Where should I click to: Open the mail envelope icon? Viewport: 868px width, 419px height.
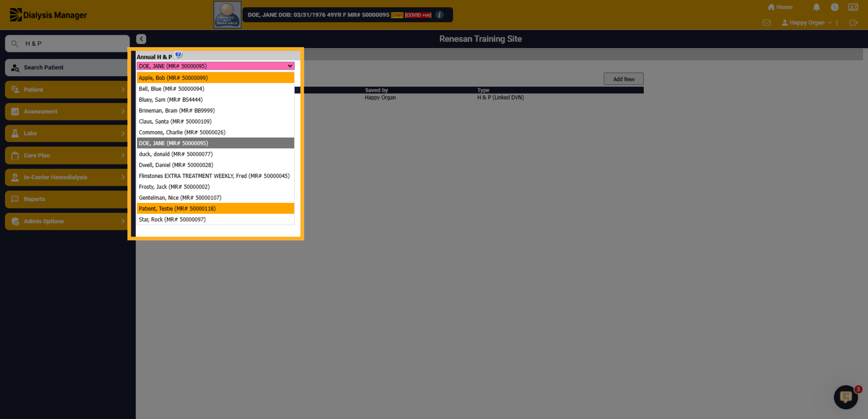[x=766, y=23]
